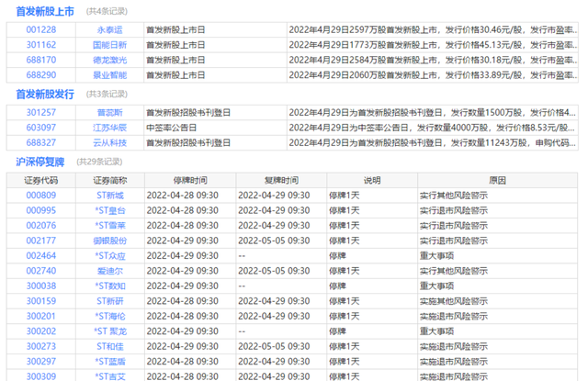Click the 原因 column header
This screenshot has width=588, height=381.
(x=497, y=181)
